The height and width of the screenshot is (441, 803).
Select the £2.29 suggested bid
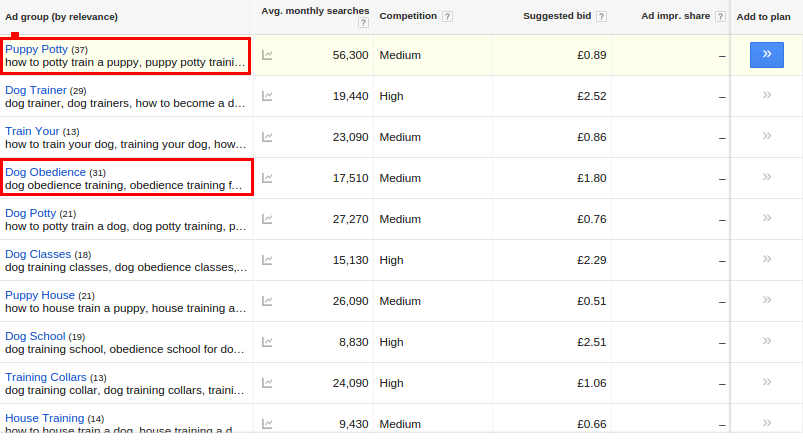[591, 260]
